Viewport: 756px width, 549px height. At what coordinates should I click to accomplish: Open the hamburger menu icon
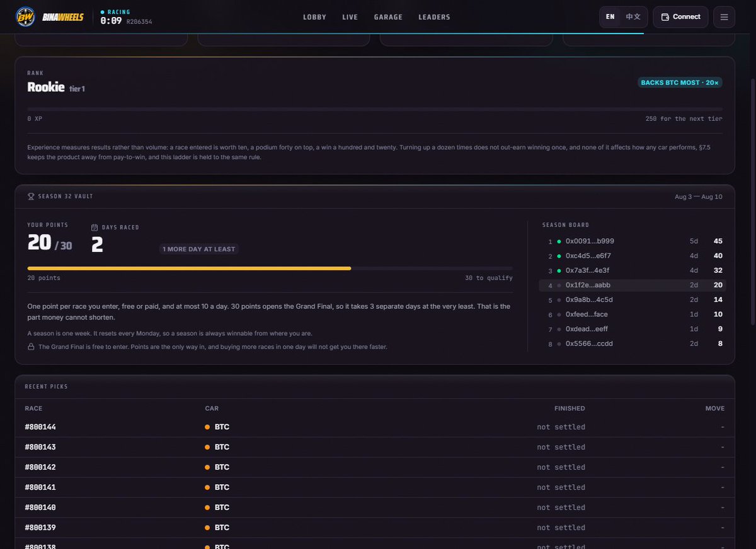[724, 17]
